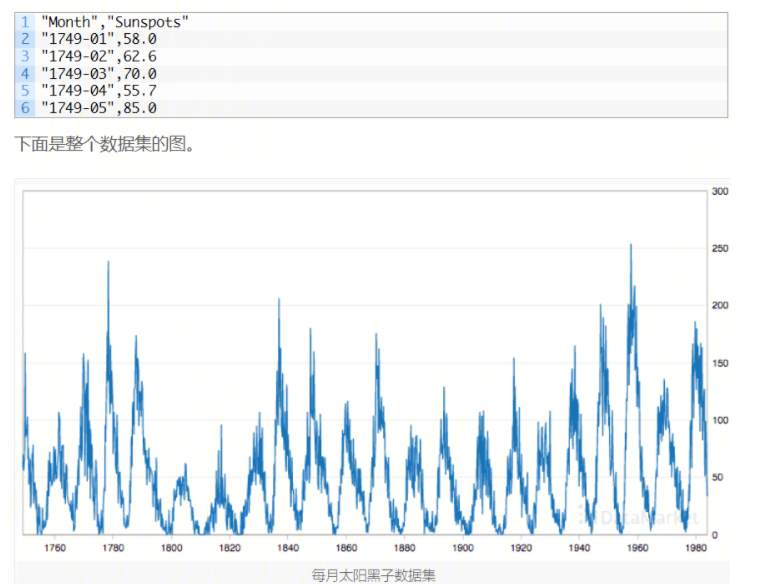The height and width of the screenshot is (584, 774).
Task: Select the code line "1749-05",85.0
Action: (x=99, y=108)
